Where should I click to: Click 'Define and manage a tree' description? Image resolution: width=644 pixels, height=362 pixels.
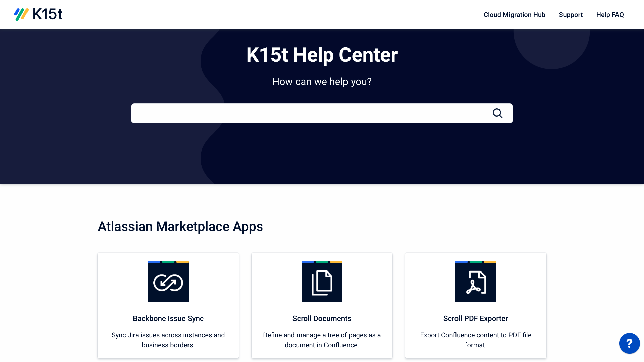322,340
